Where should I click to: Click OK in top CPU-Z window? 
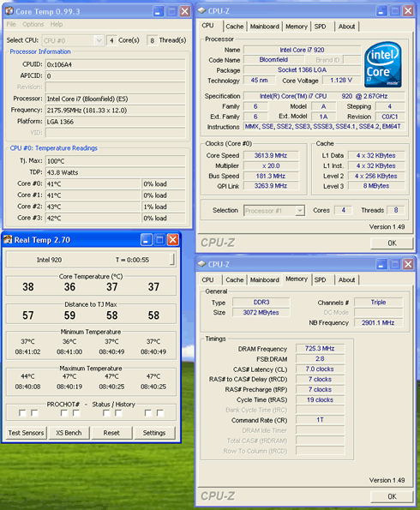click(392, 243)
